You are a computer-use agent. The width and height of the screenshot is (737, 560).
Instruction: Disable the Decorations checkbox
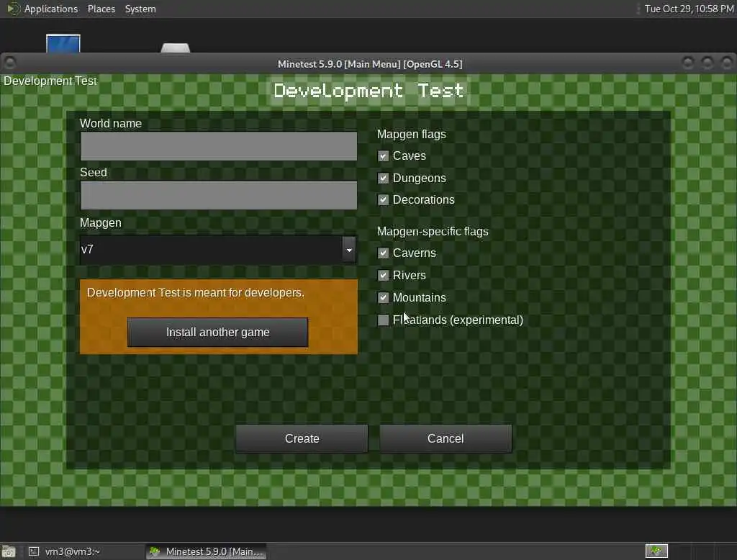(383, 200)
